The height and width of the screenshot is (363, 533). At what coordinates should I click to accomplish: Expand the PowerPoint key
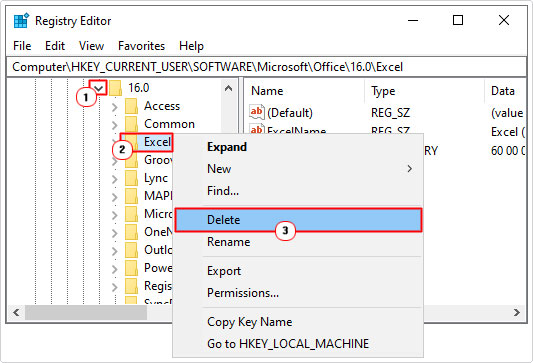(x=115, y=270)
